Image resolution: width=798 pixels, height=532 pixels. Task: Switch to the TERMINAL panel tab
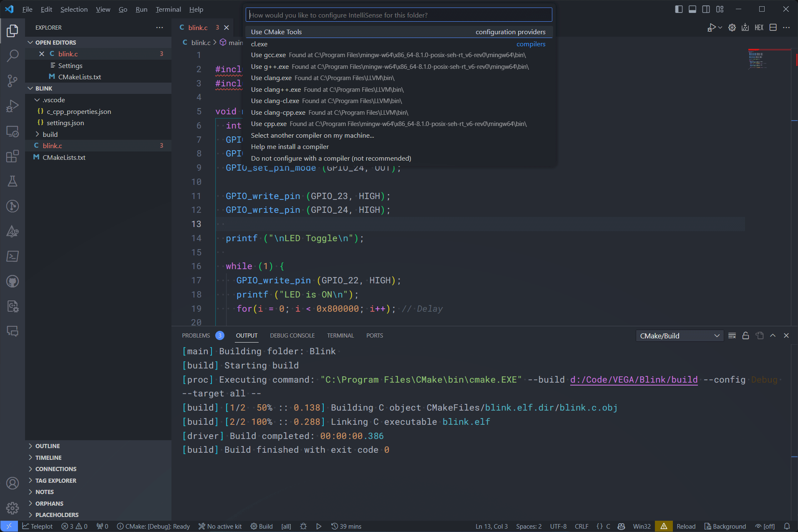pos(340,335)
